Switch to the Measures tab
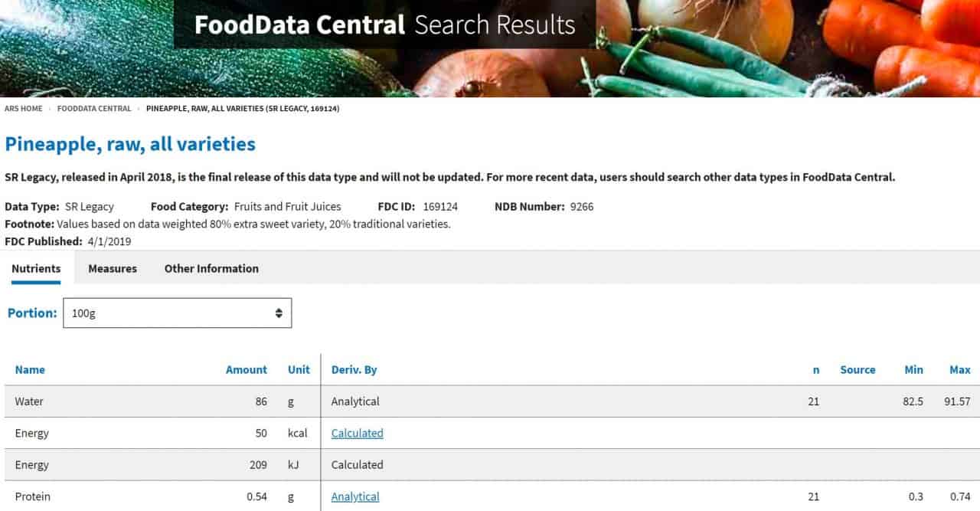Image resolution: width=980 pixels, height=511 pixels. tap(113, 269)
